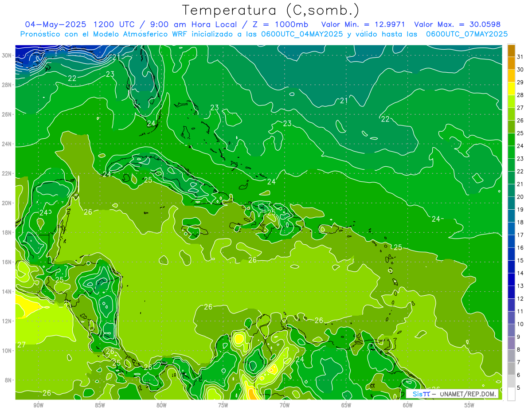Click the color scale label 28
Viewport: 532px width, 411px height.
coord(520,95)
